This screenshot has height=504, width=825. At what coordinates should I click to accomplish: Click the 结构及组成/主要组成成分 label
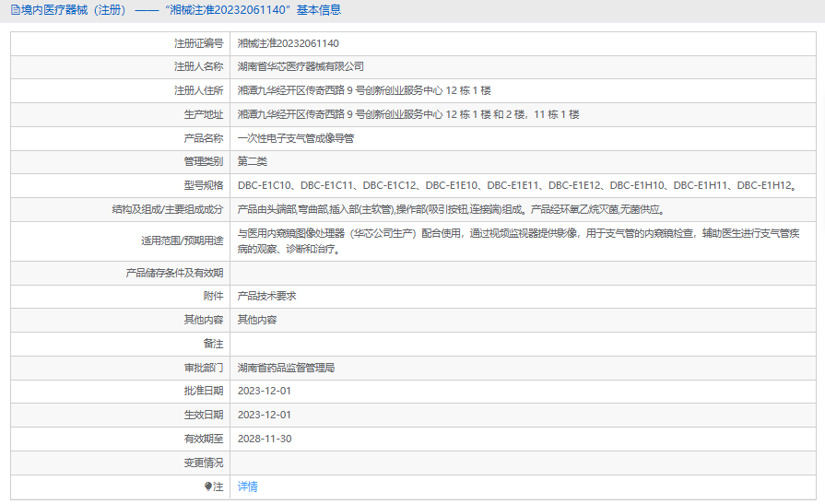click(x=168, y=209)
